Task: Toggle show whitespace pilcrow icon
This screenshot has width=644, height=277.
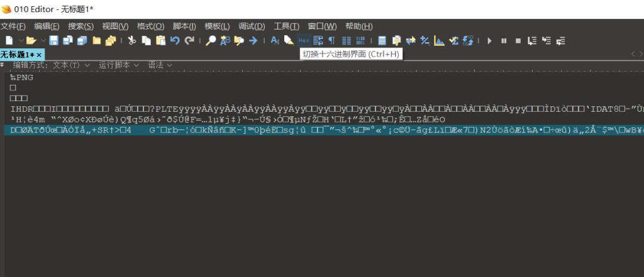Action: (331, 40)
